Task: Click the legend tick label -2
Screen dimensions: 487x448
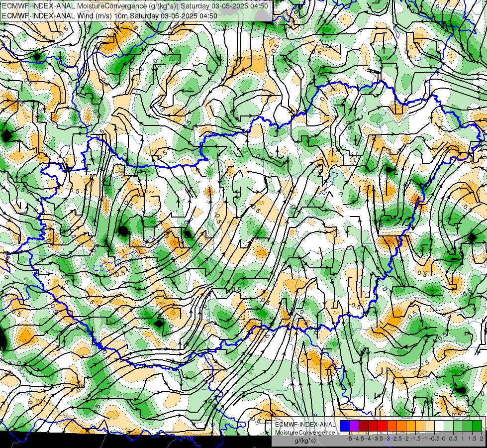Action: [x=406, y=439]
